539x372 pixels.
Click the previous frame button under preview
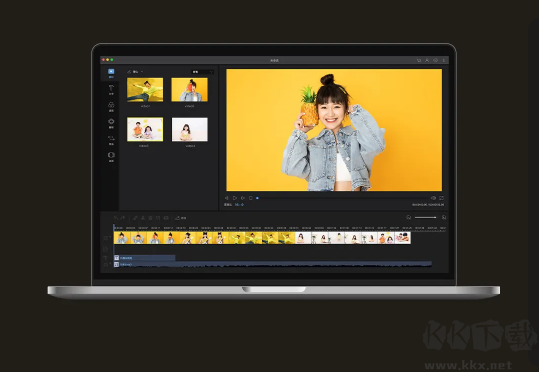point(227,198)
